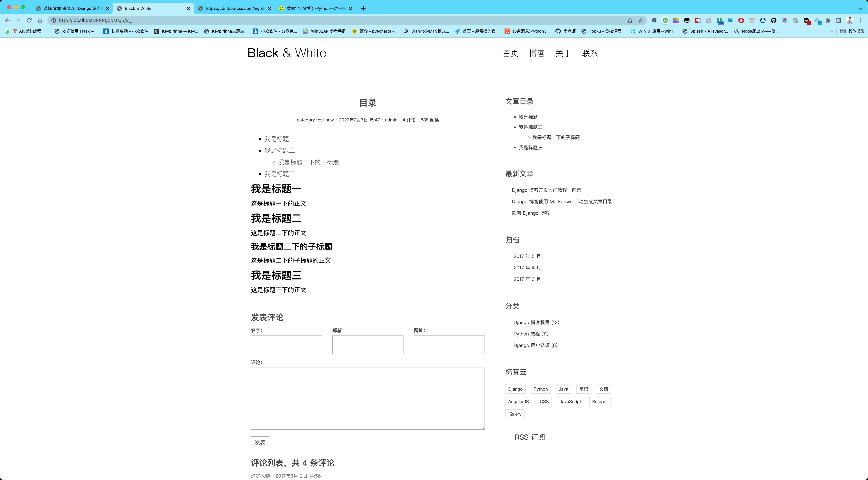Open the user profile avatar
This screenshot has width=868, height=480.
[x=850, y=20]
